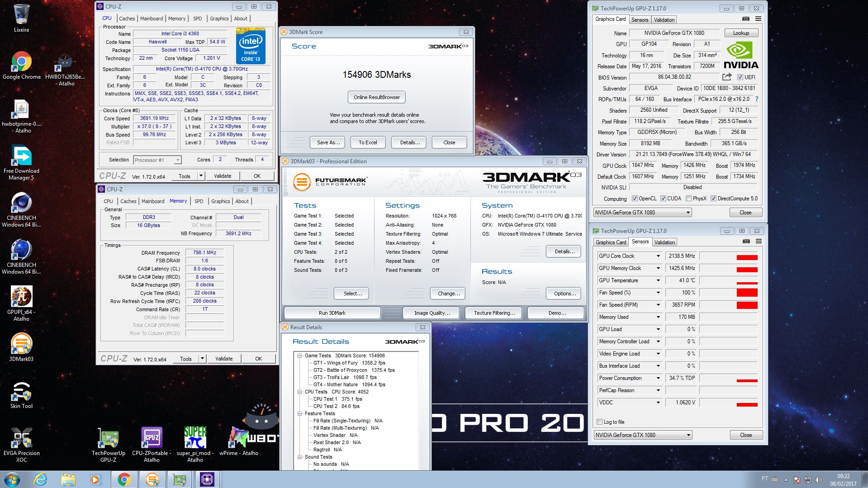Open first CINEBENCH Windows 64 shortcut
Image resolution: width=868 pixels, height=488 pixels.
click(21, 210)
